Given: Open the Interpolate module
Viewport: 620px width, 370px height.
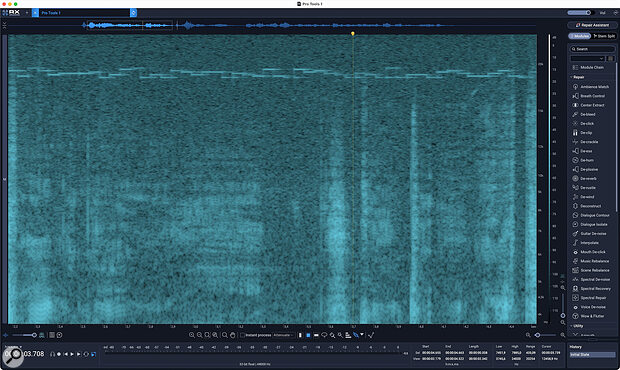Looking at the screenshot, I should (x=586, y=243).
